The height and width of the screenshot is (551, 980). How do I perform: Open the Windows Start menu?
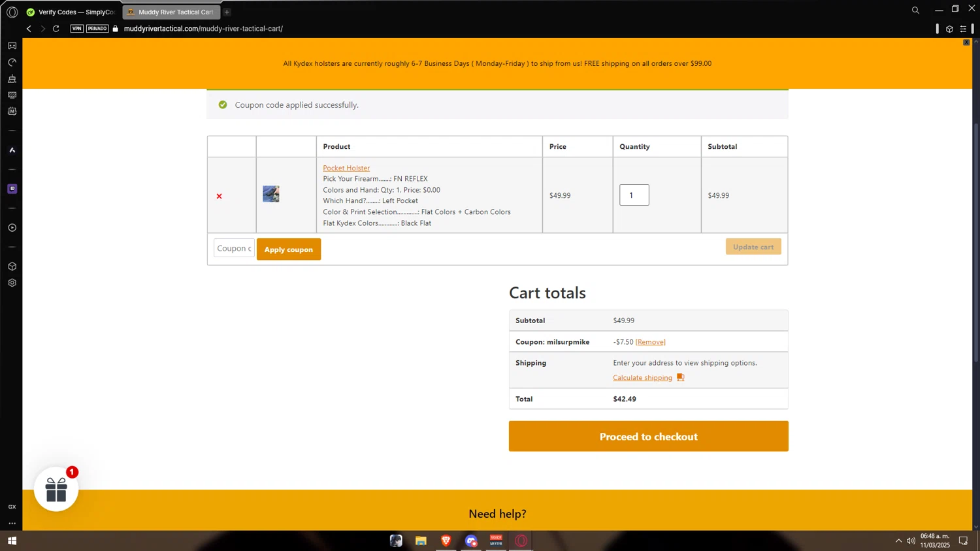point(12,541)
